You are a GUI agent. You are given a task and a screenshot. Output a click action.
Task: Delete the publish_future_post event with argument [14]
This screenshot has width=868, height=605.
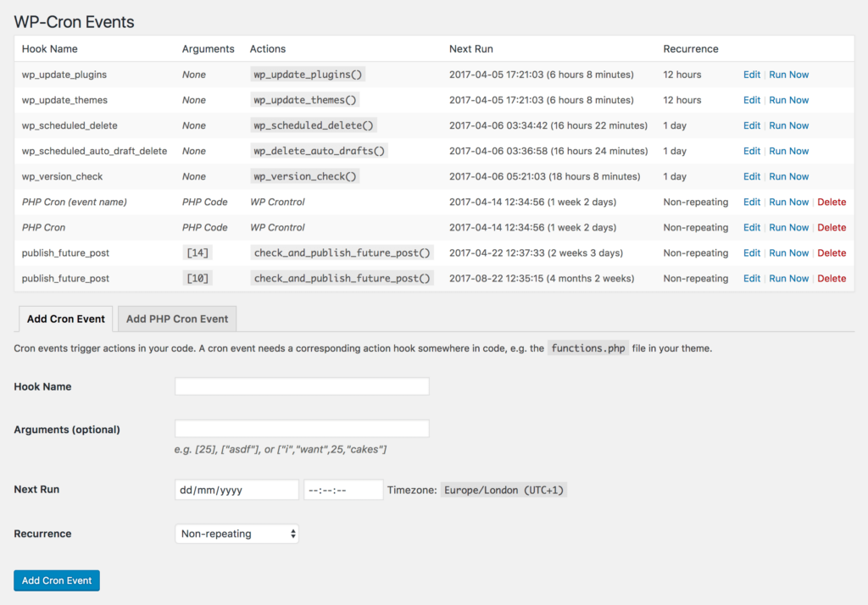point(832,253)
